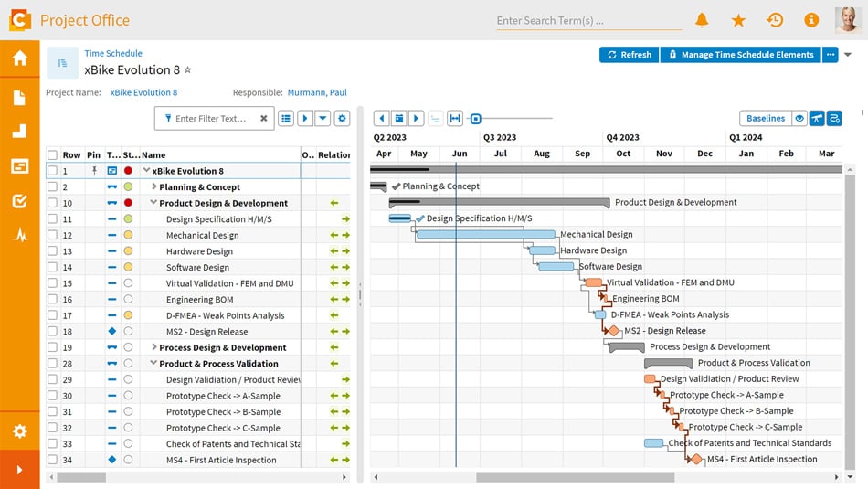Go to Home in sidebar
The height and width of the screenshot is (489, 868).
19,58
